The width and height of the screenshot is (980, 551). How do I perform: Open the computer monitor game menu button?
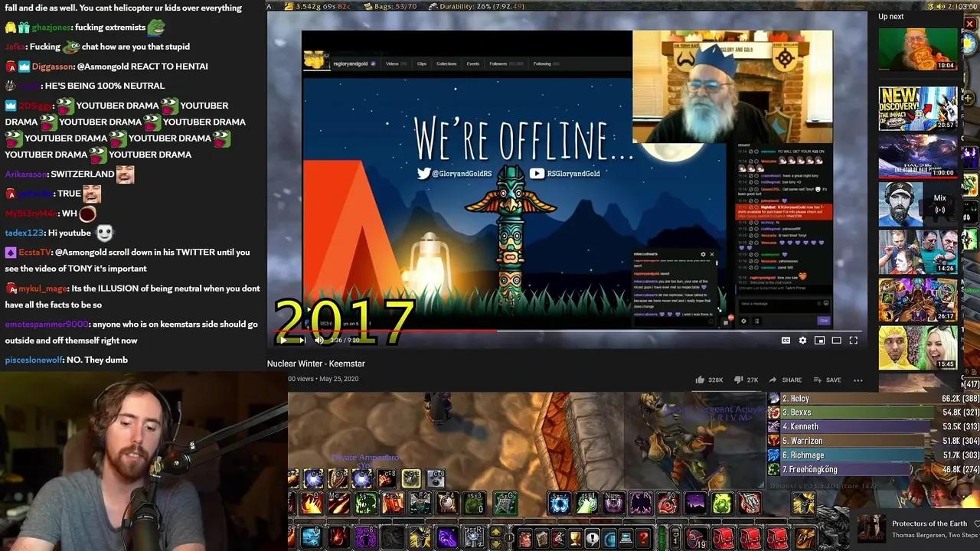(x=626, y=538)
